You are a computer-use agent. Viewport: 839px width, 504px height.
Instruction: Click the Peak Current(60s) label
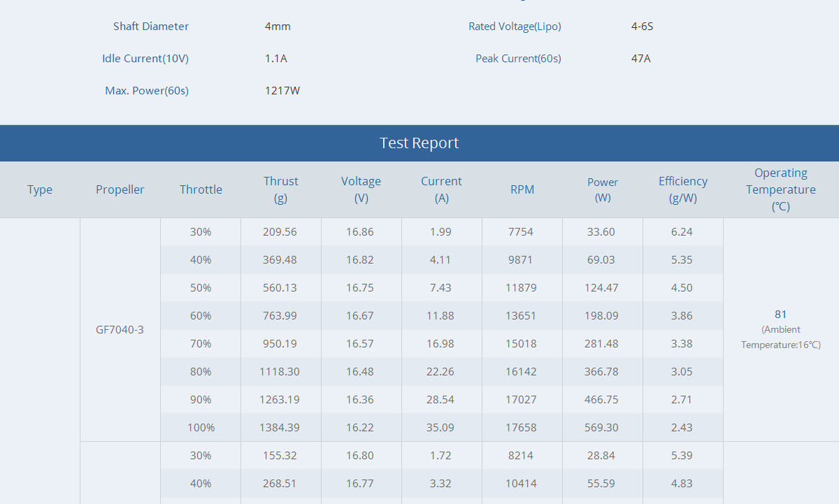click(518, 59)
